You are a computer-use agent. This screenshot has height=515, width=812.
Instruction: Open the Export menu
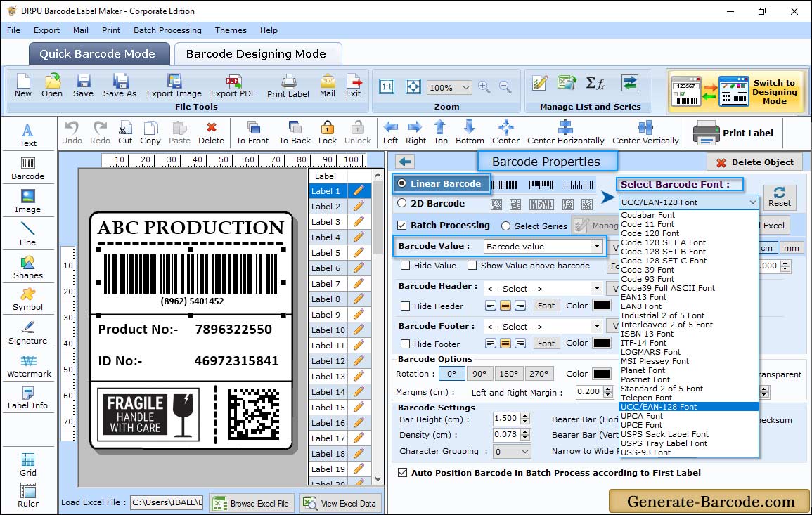[46, 30]
